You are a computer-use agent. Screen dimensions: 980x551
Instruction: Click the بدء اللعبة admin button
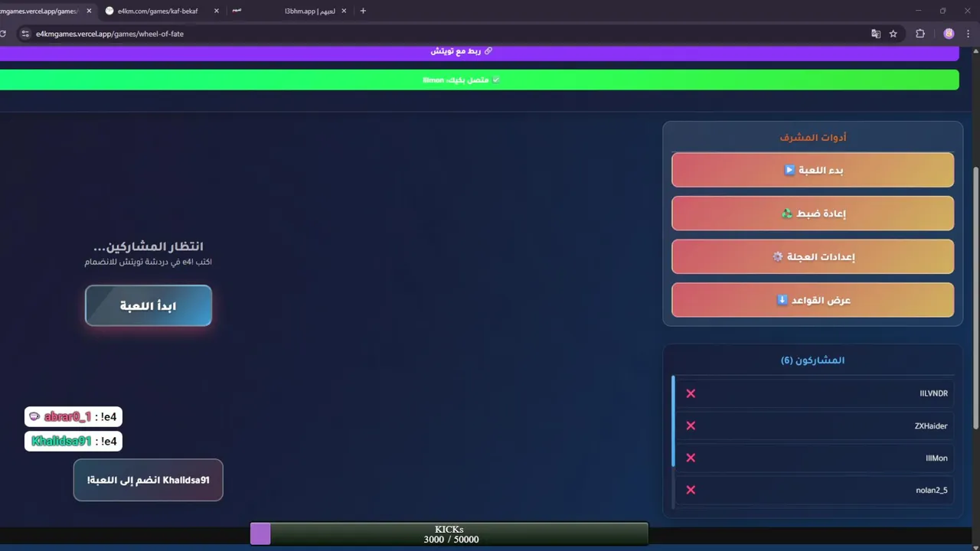click(x=813, y=170)
